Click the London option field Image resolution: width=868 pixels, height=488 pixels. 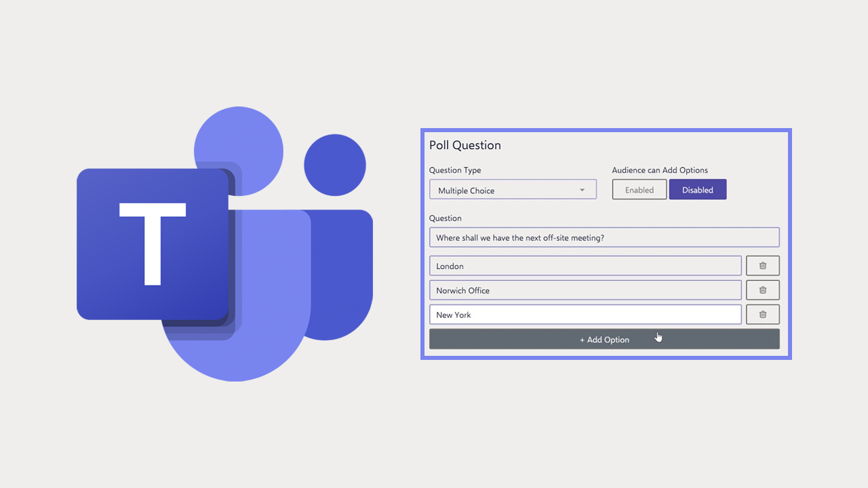585,266
